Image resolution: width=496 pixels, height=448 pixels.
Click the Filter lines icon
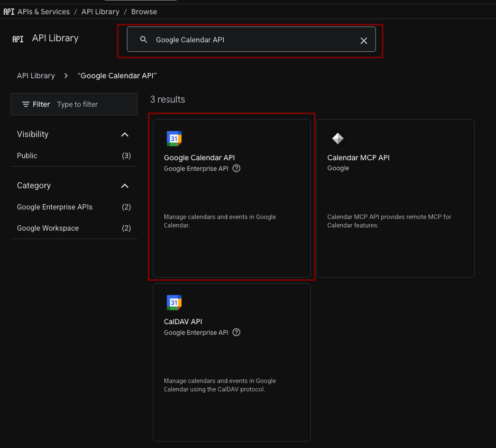pyautogui.click(x=26, y=104)
